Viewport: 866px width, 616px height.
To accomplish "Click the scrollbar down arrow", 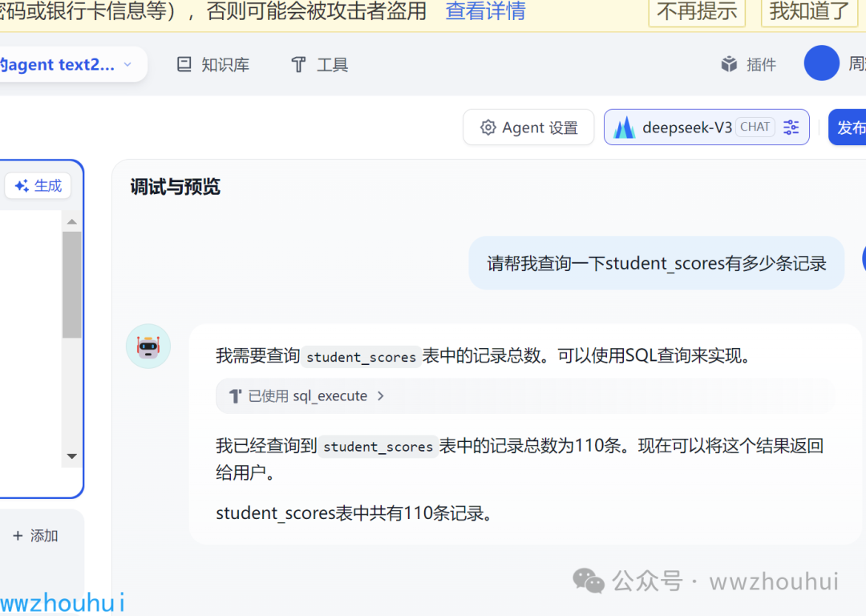I will pyautogui.click(x=72, y=456).
